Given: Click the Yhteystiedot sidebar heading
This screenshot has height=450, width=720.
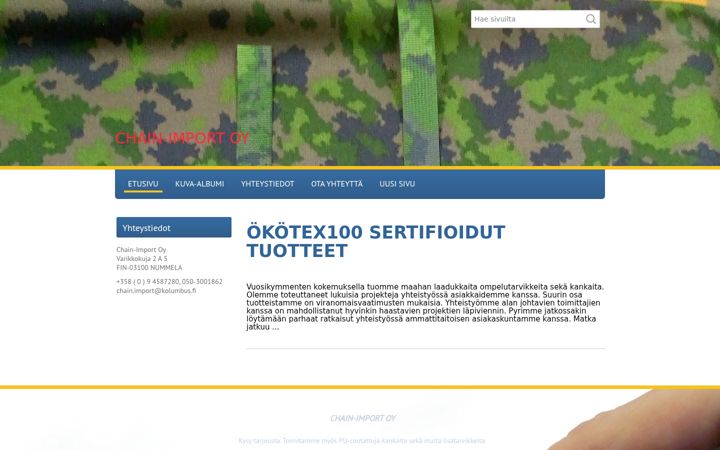Looking at the screenshot, I should coord(174,227).
